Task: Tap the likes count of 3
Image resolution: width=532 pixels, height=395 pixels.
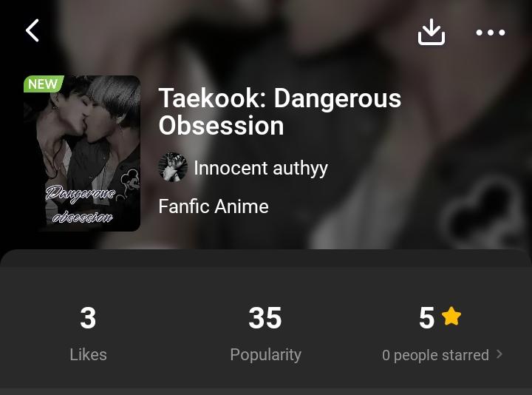Action: [x=88, y=318]
